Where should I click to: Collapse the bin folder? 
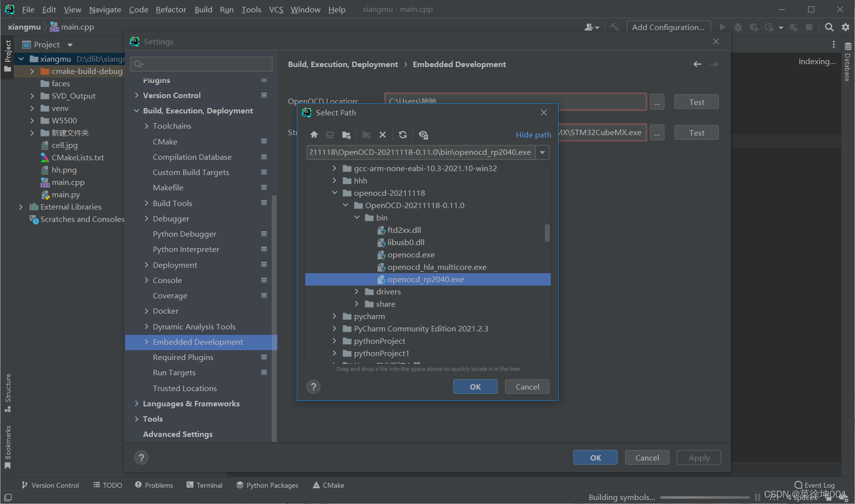(357, 217)
